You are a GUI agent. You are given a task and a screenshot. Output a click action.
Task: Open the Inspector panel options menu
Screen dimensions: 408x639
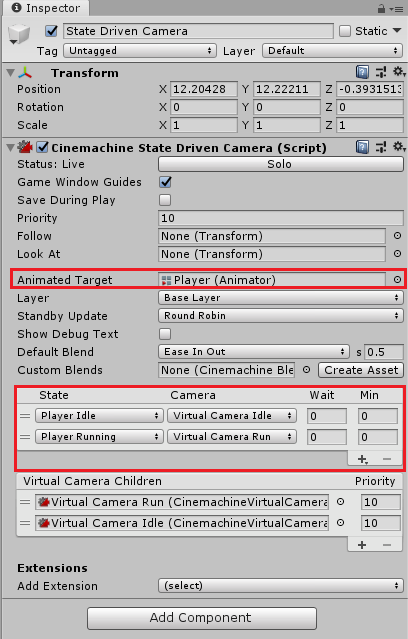tap(396, 8)
